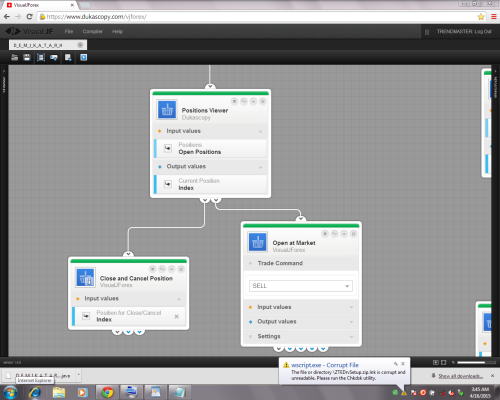This screenshot has width=500, height=400.
Task: Click the Close and Cancel Position block icon
Action: [x=85, y=277]
